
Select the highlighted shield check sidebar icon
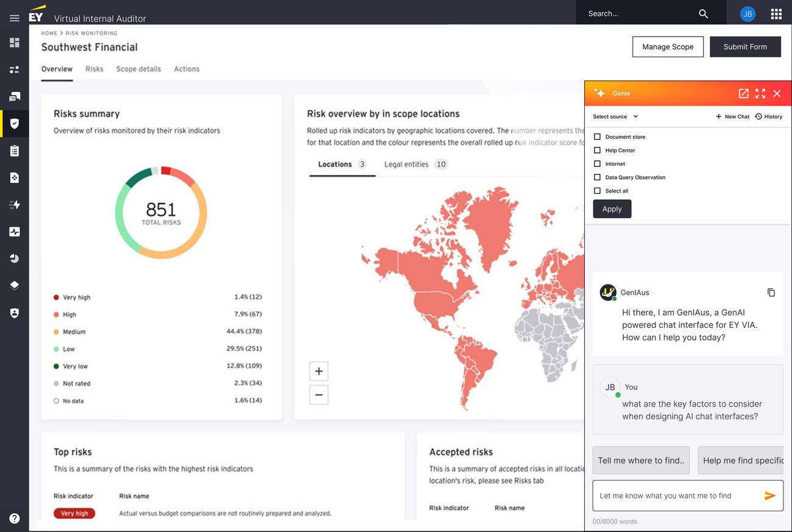[x=15, y=124]
